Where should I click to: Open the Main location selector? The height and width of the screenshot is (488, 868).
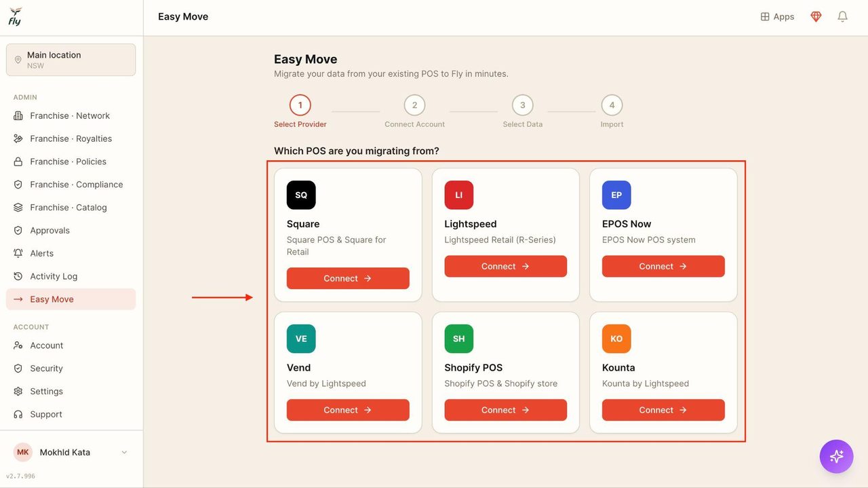[x=71, y=60]
